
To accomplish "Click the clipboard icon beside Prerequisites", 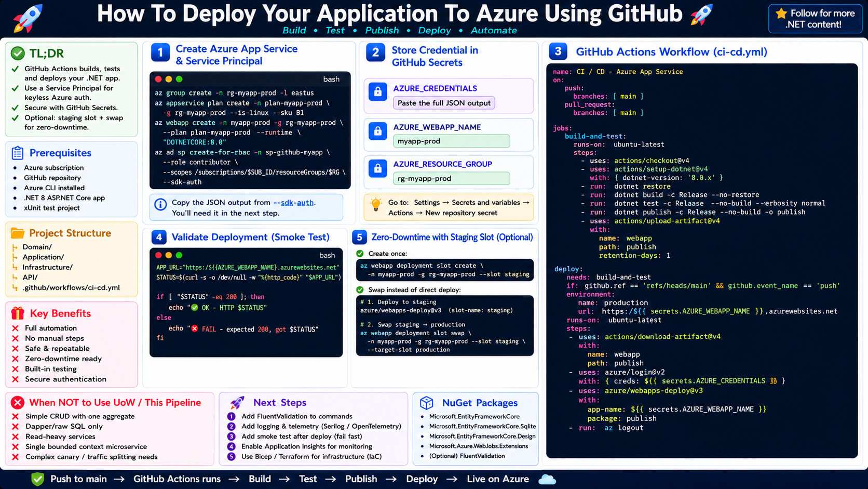I will point(18,153).
